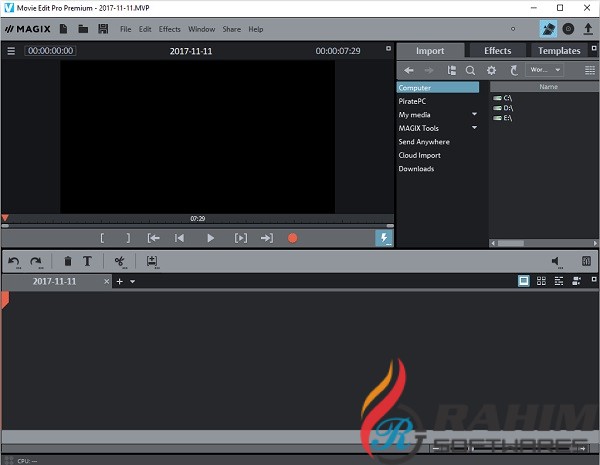This screenshot has height=465, width=600.
Task: Open the Title editor T icon
Action: coord(87,261)
